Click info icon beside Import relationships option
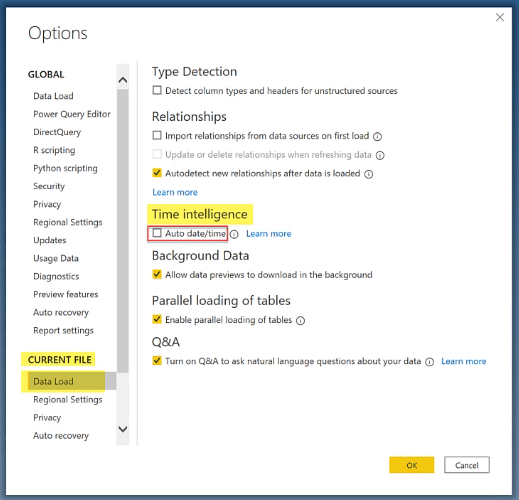519x500 pixels. coord(377,136)
